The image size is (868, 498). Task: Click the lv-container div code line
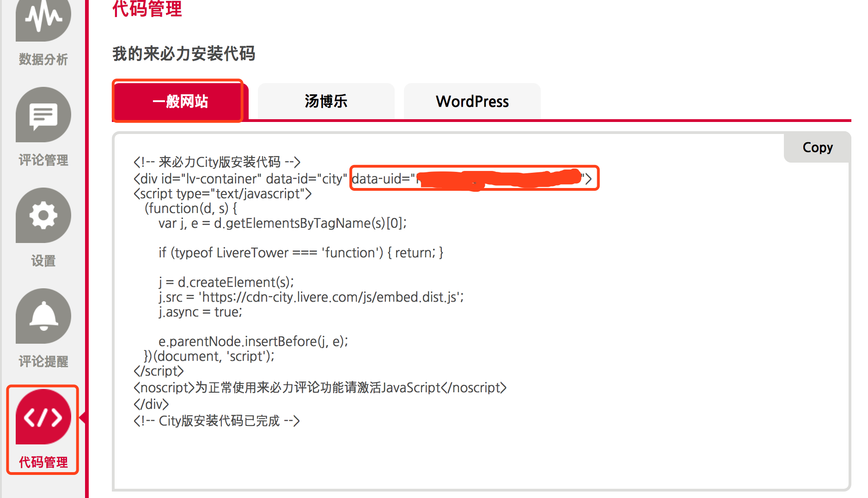click(363, 179)
